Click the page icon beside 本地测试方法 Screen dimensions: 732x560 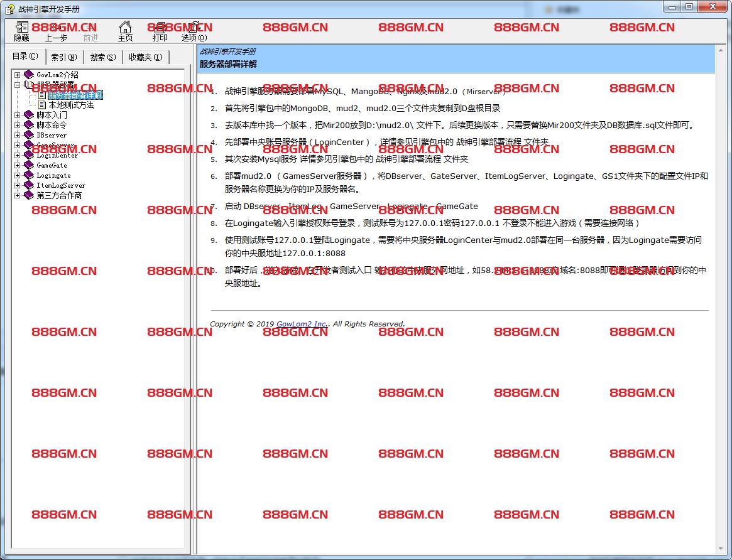click(x=42, y=105)
